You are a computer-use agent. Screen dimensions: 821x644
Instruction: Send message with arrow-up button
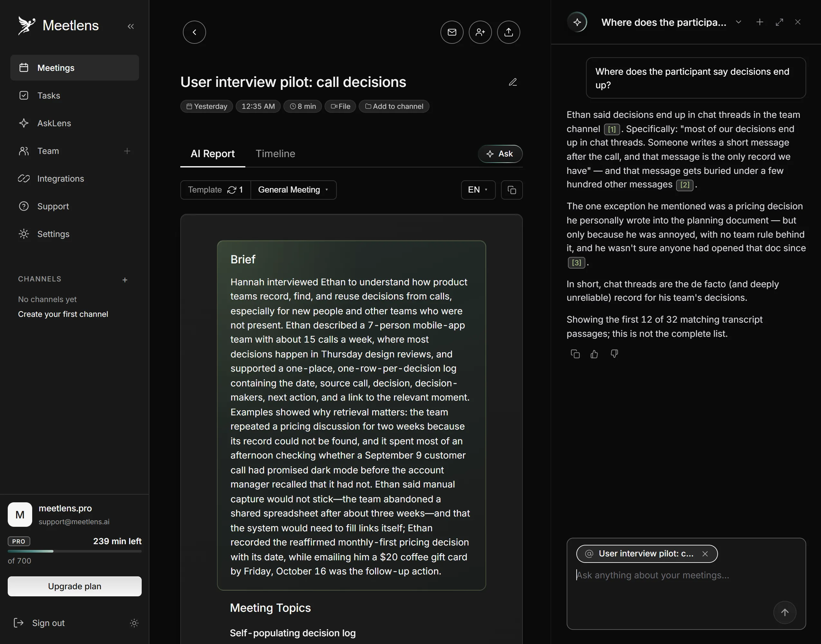[x=785, y=612]
